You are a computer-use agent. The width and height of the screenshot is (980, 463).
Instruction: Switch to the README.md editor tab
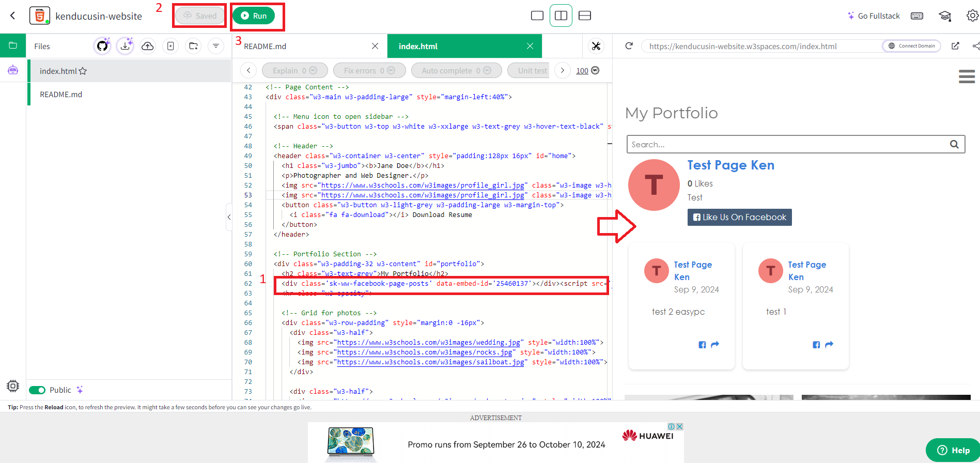(x=265, y=46)
